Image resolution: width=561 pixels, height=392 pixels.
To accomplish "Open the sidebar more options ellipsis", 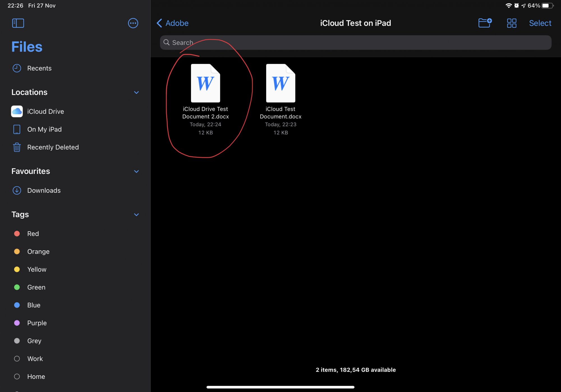I will (x=133, y=23).
